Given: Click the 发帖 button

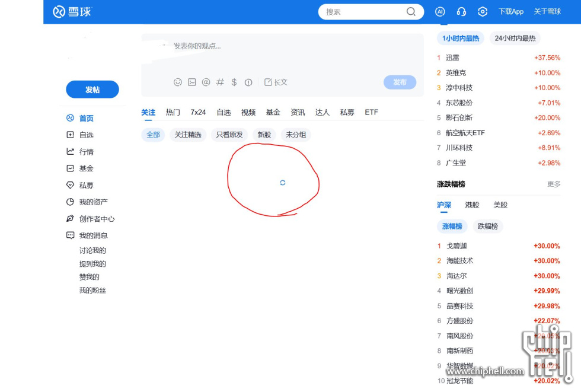Looking at the screenshot, I should pos(92,90).
